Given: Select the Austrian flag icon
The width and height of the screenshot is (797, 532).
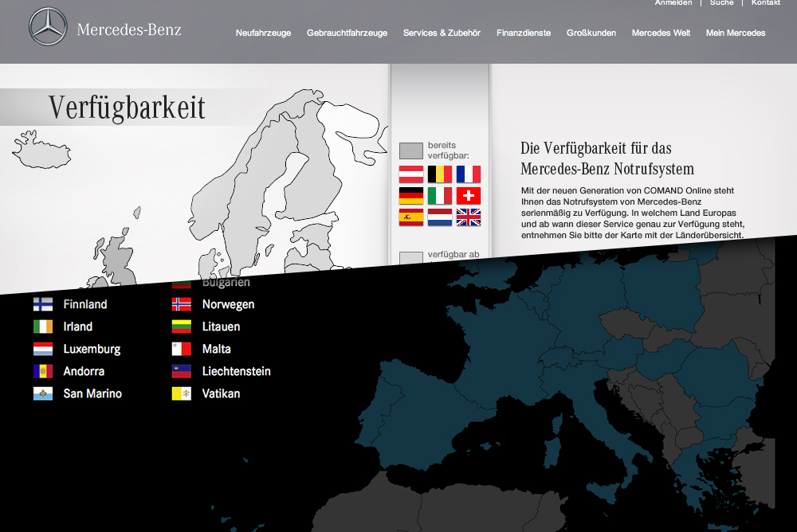Looking at the screenshot, I should tap(411, 174).
